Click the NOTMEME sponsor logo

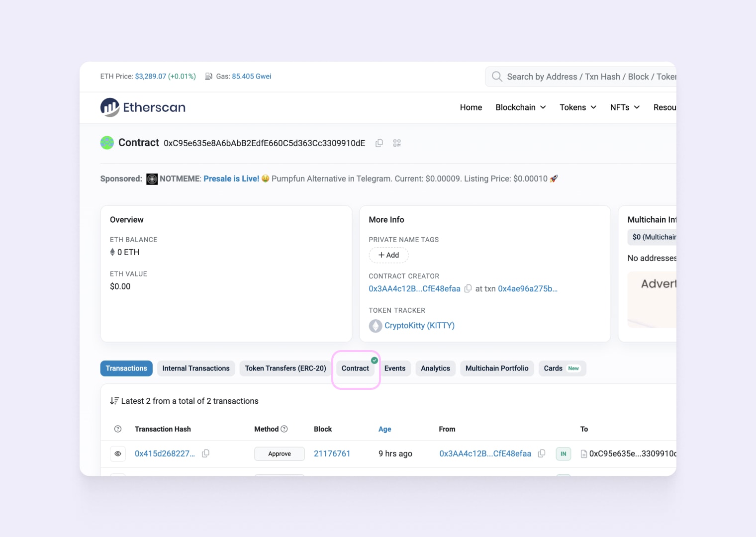(x=152, y=179)
